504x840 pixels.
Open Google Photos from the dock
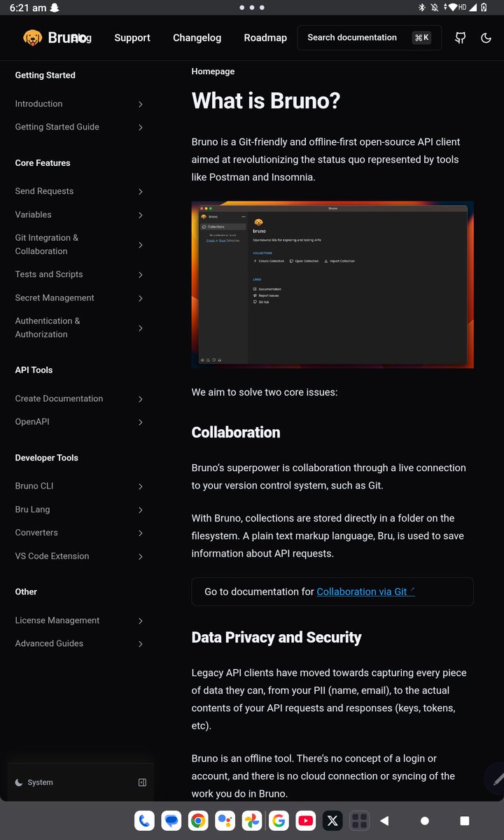tap(252, 820)
